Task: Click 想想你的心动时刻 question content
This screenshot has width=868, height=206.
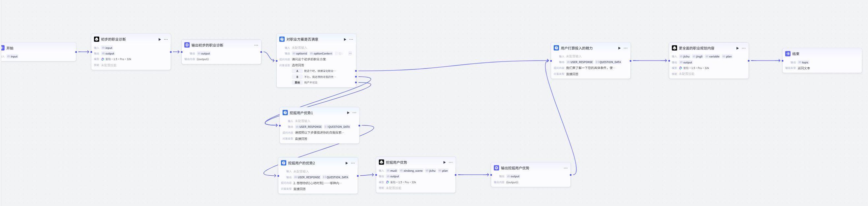Action: 317,184
